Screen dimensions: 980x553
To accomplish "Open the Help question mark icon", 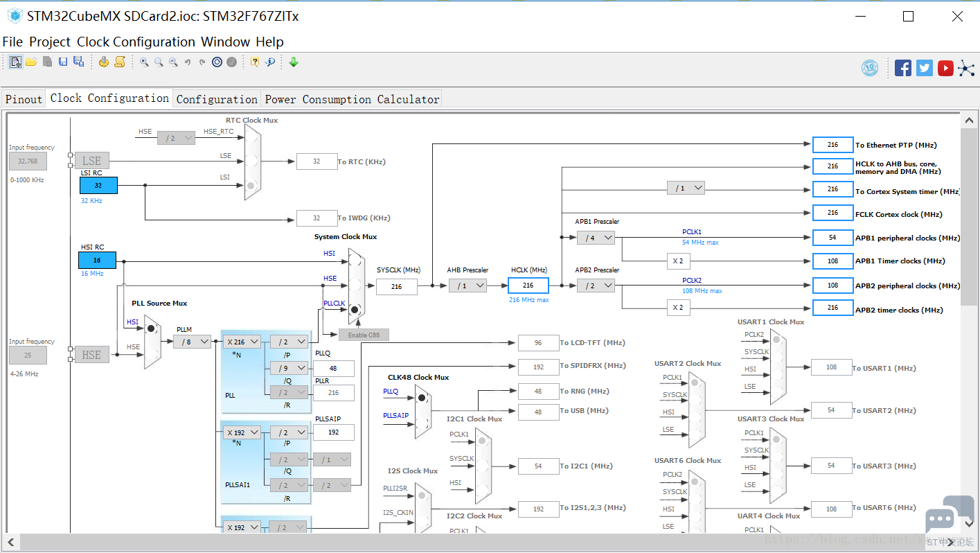I will coord(255,62).
